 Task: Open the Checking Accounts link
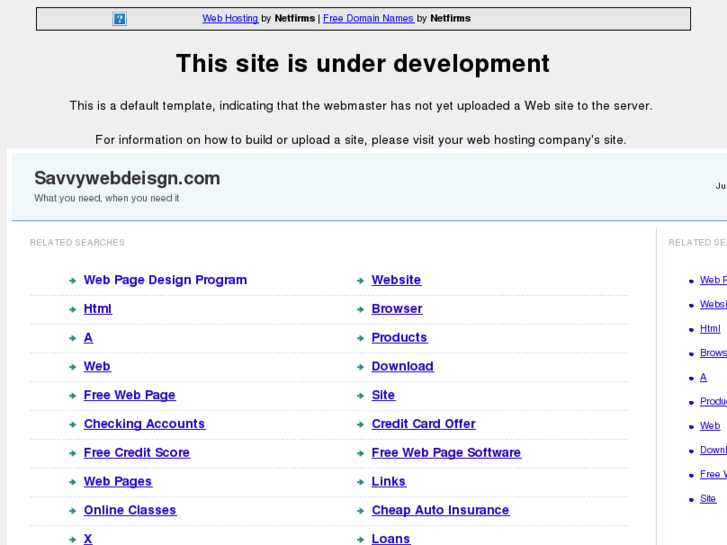144,423
